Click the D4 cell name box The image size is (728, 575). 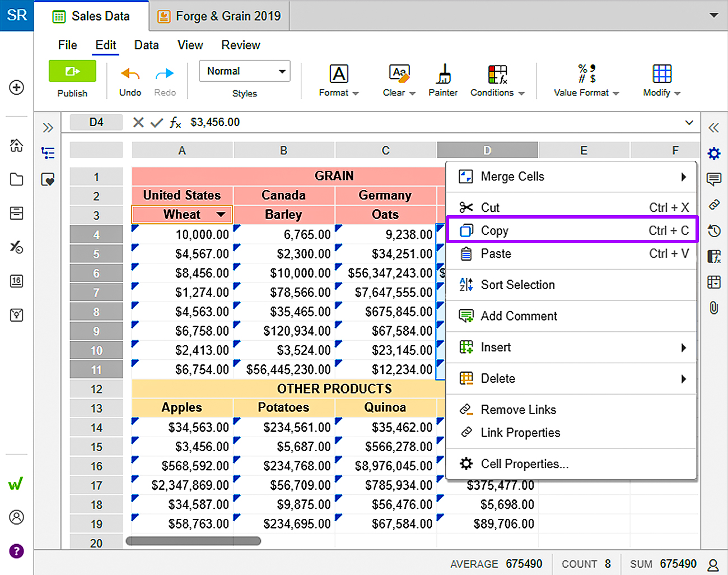point(96,122)
